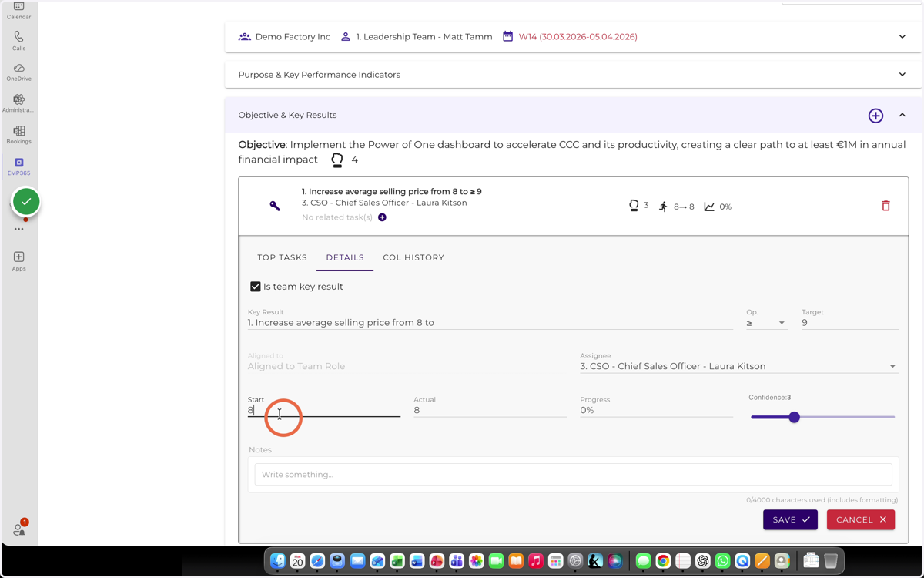Viewport: 924px width, 578px height.
Task: Click the calendar icon next to W14
Action: coord(507,36)
